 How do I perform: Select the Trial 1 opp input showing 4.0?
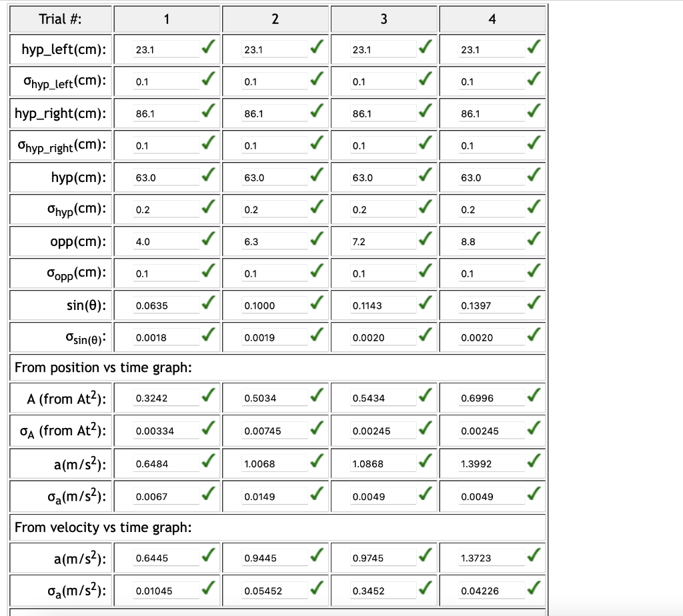pos(166,241)
